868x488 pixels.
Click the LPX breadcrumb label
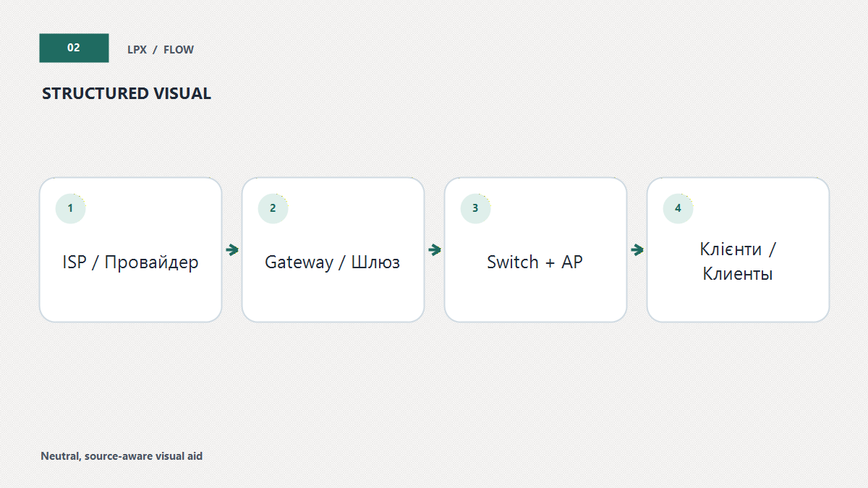pos(137,50)
